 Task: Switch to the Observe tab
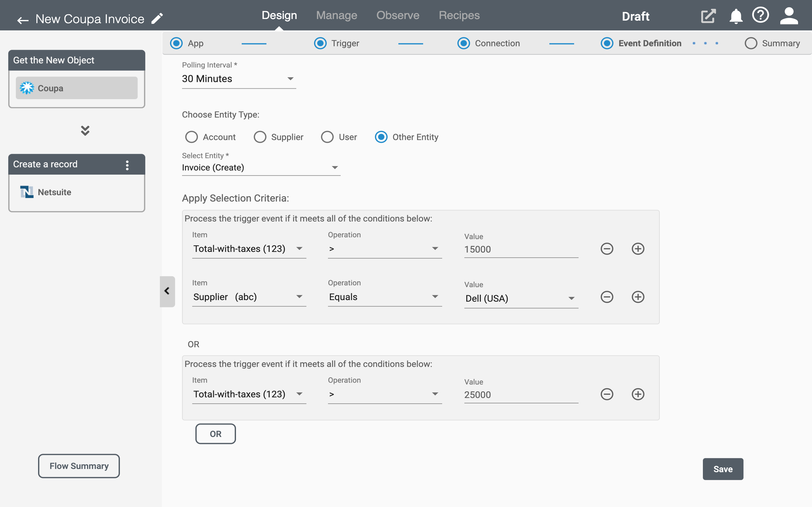click(397, 15)
